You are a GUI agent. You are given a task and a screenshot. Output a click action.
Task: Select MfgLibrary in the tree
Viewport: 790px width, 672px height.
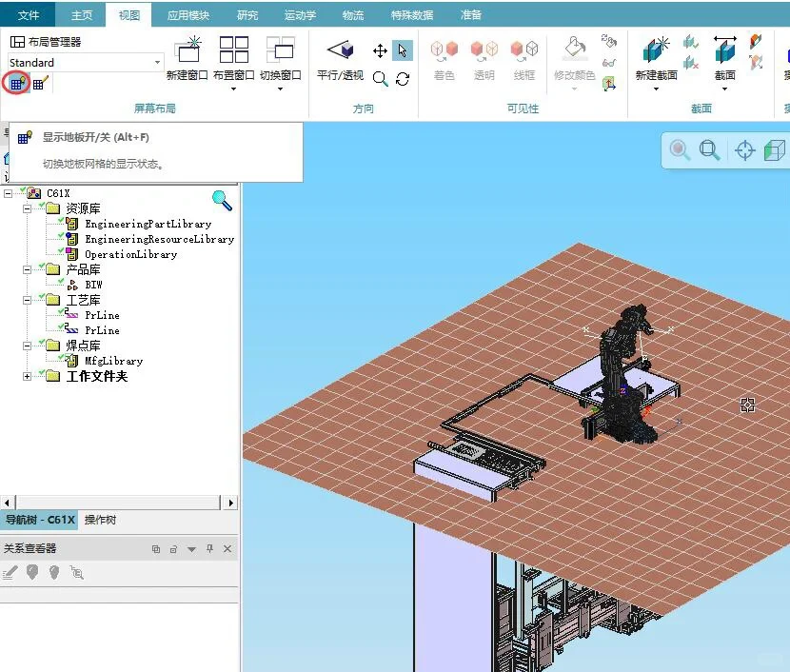tap(114, 361)
